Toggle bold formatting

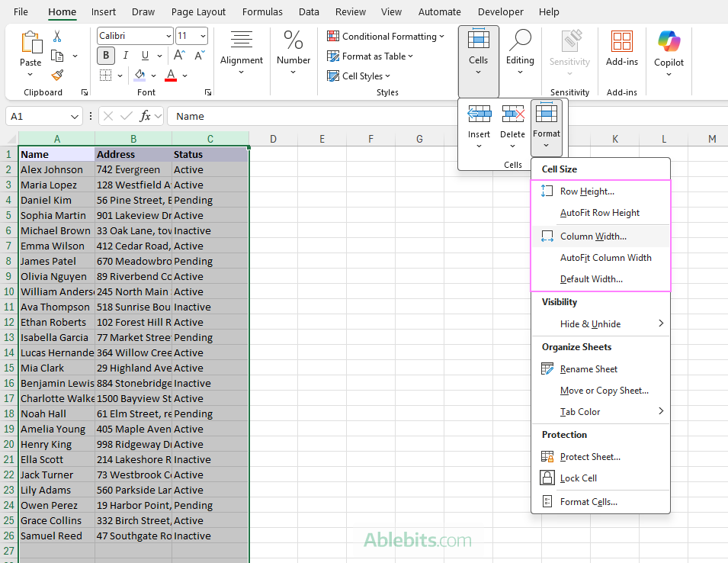pos(104,56)
